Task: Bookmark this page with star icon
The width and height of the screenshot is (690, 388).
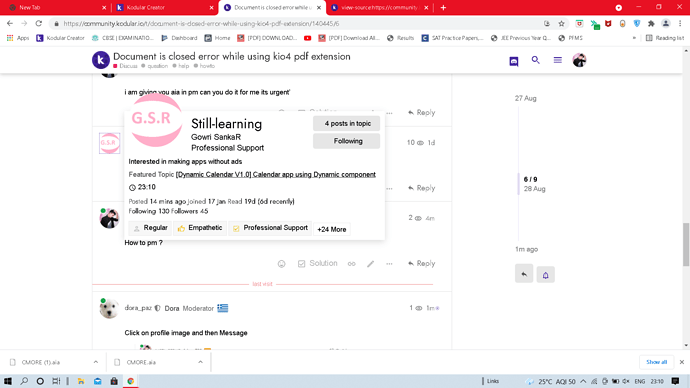Action: pyautogui.click(x=562, y=24)
